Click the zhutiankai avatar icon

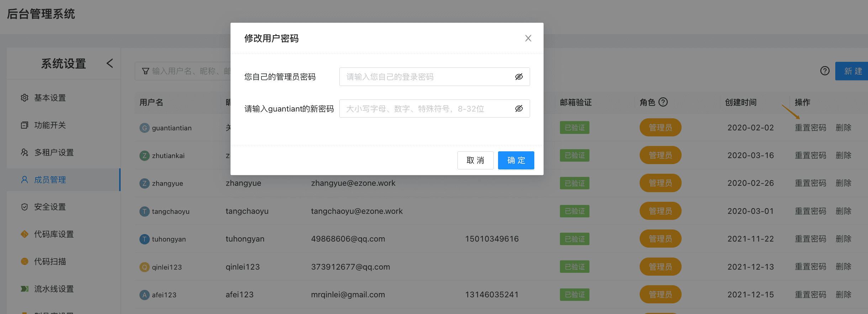click(x=144, y=156)
